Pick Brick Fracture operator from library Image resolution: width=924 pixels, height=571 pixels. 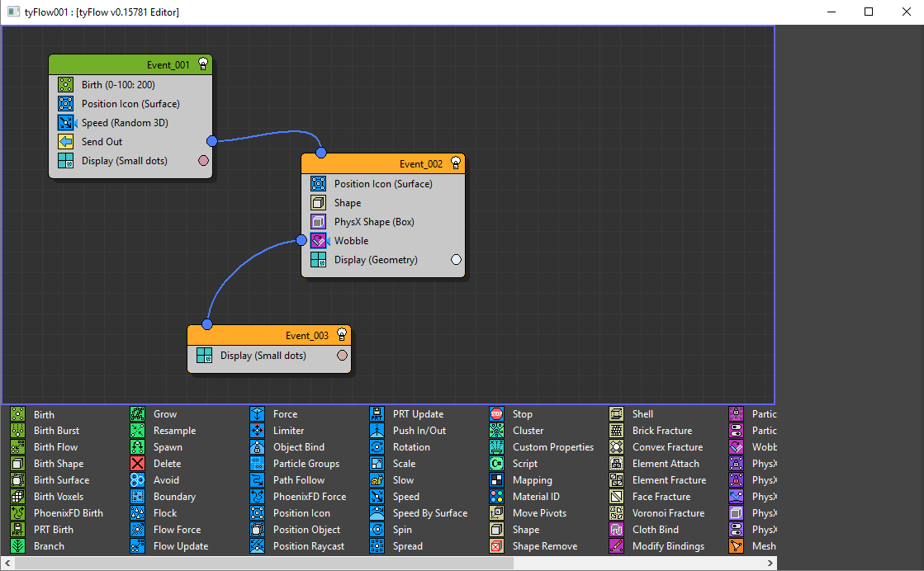[x=651, y=431]
